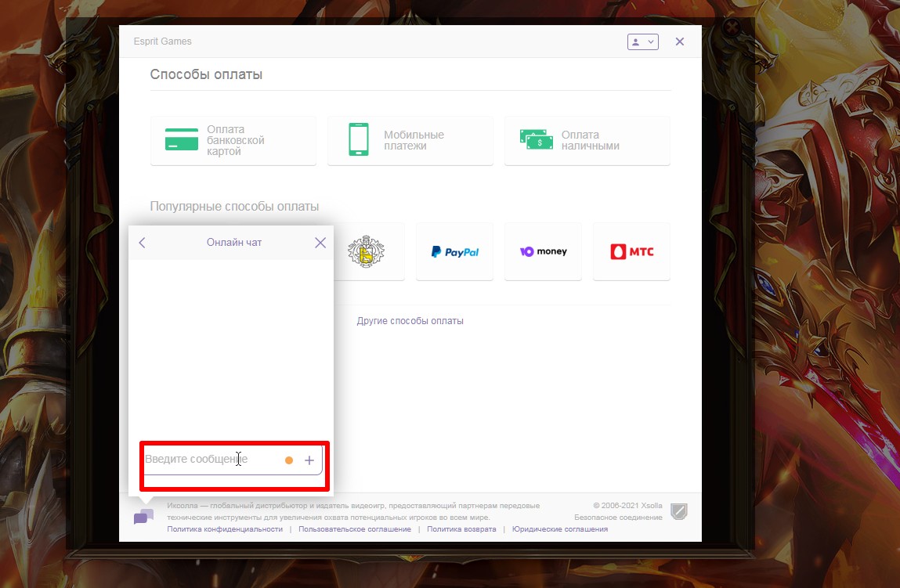This screenshot has height=588, width=900.
Task: Open the user account dropdown
Action: click(x=642, y=41)
